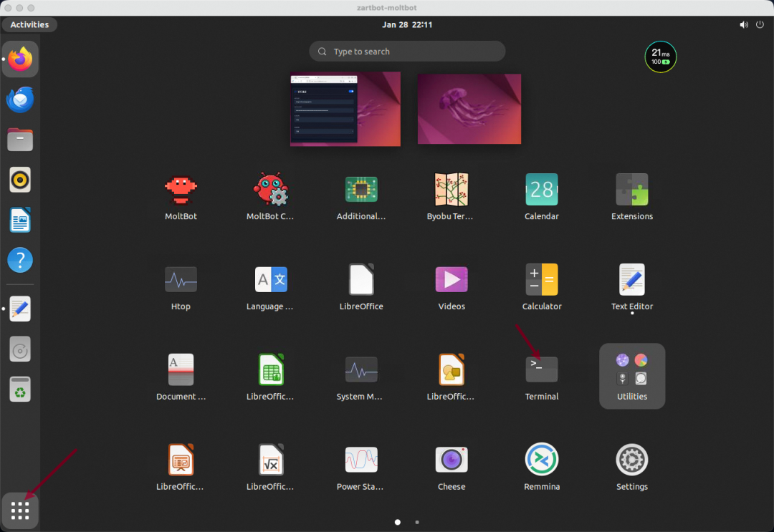Open the Settings app
This screenshot has height=532, width=774.
point(631,460)
